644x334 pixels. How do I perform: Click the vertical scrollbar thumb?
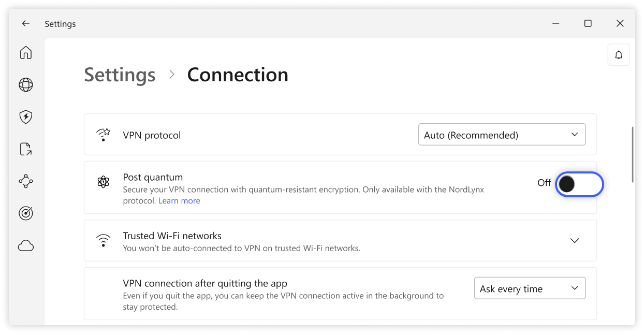point(633,154)
